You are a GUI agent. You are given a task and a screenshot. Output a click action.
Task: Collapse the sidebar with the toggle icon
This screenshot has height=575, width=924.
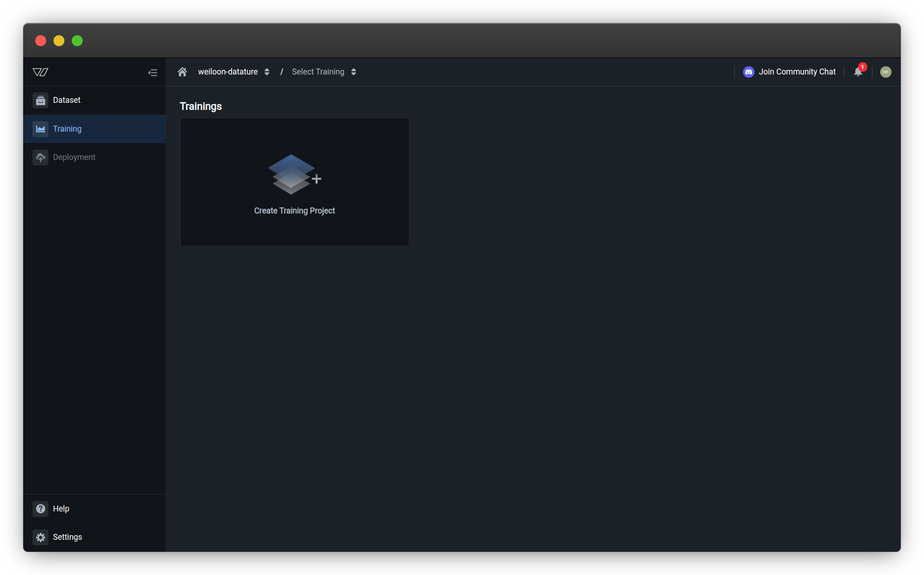153,72
